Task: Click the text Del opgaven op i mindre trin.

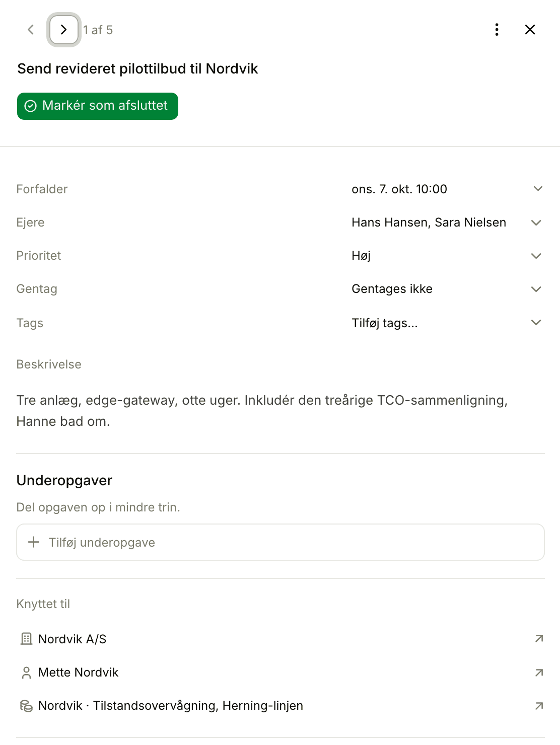Action: tap(98, 507)
